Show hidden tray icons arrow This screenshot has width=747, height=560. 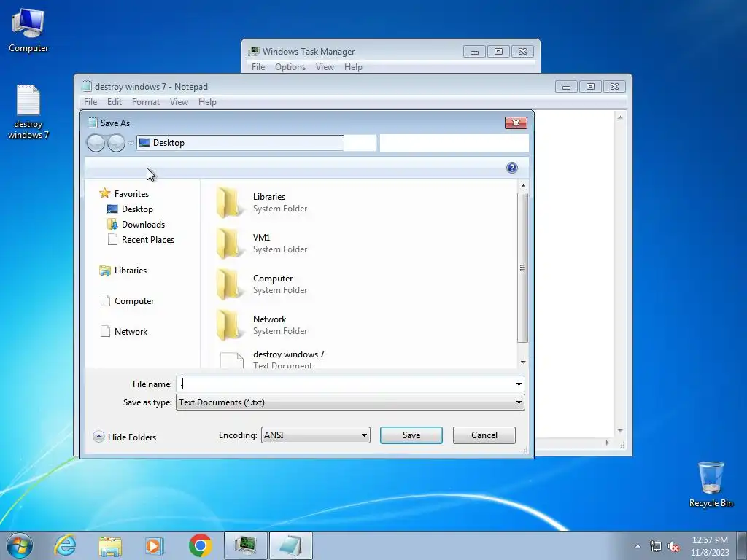click(638, 546)
